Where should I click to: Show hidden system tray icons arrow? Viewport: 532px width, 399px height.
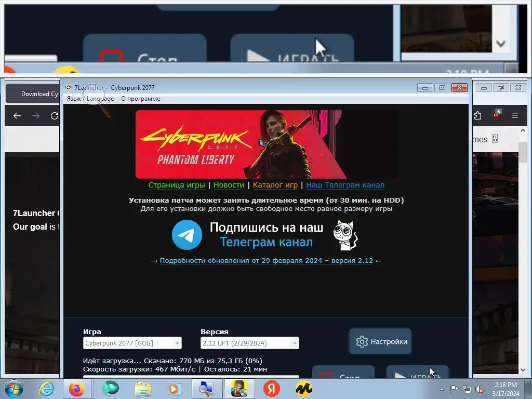tap(442, 389)
